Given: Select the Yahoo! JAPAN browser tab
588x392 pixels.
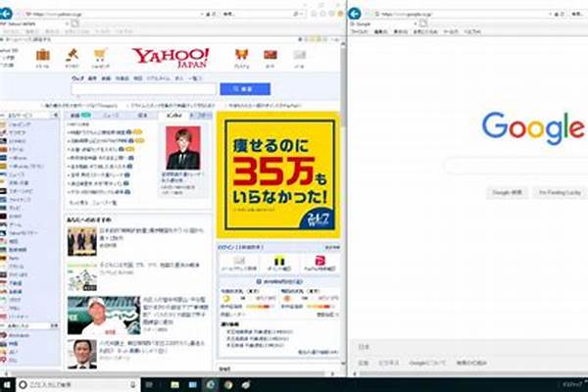Looking at the screenshot, I should click(x=33, y=24).
